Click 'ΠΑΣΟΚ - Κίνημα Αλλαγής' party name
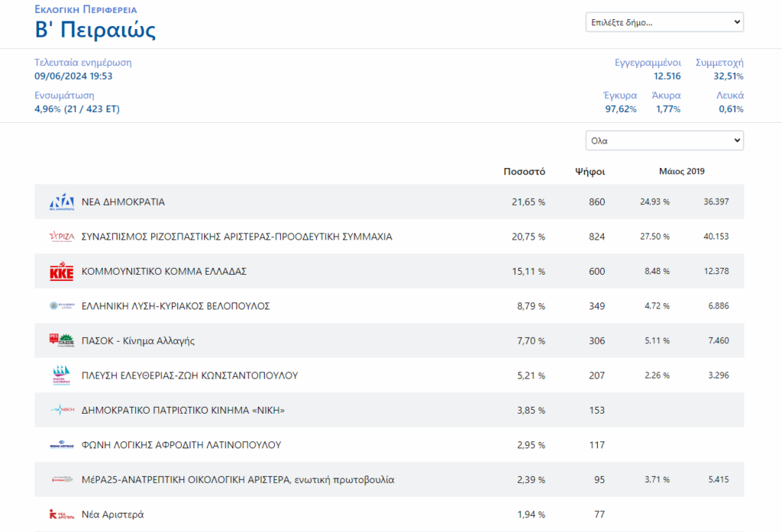The image size is (782, 532). pos(138,340)
